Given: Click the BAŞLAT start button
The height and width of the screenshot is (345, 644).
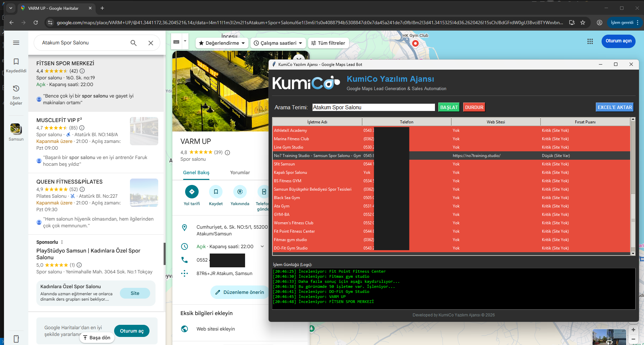Looking at the screenshot, I should (449, 107).
